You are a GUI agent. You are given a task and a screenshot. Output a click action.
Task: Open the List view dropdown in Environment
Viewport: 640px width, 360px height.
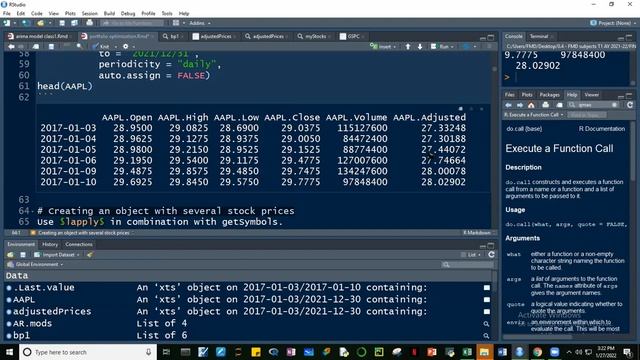(472, 255)
